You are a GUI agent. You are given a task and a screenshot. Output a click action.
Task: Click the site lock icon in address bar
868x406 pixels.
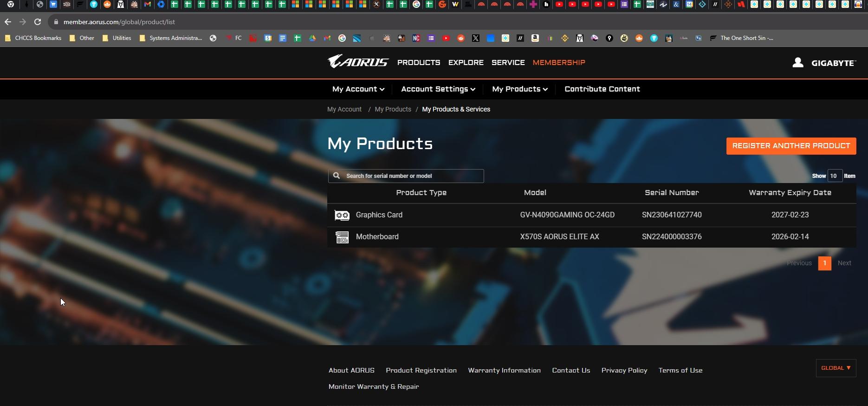[56, 22]
